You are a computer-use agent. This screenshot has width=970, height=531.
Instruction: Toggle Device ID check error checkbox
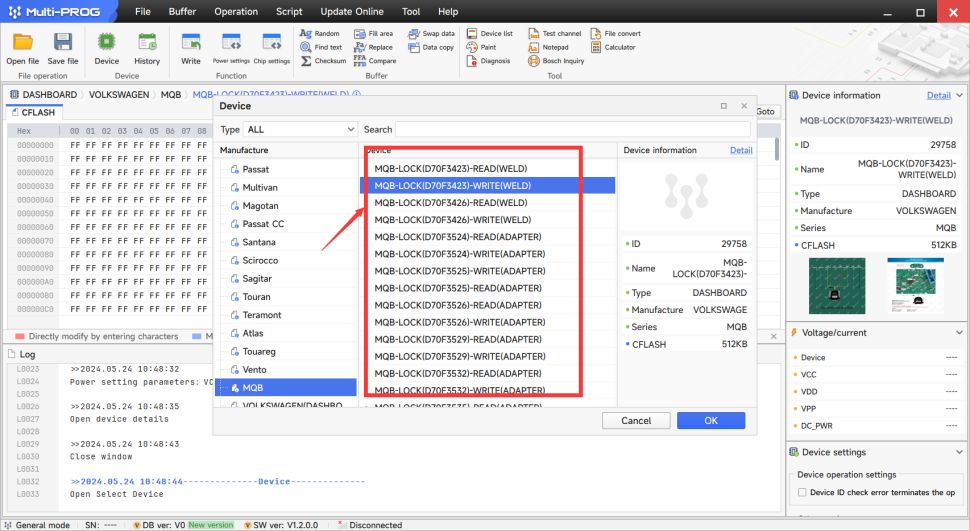(x=802, y=492)
